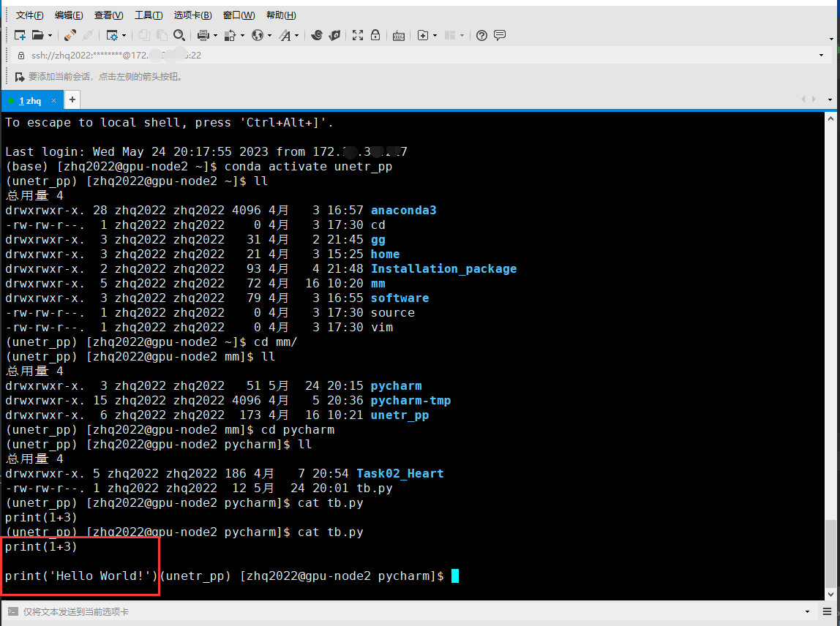Lock the screen with padlock icon
The width and height of the screenshot is (840, 626).
click(375, 35)
